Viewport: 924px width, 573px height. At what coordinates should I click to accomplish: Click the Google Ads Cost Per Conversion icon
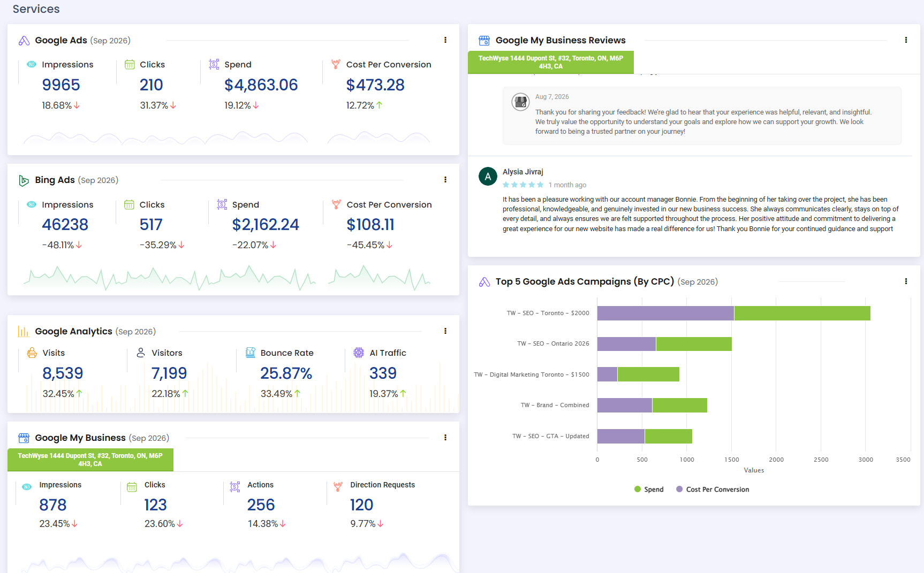click(336, 64)
